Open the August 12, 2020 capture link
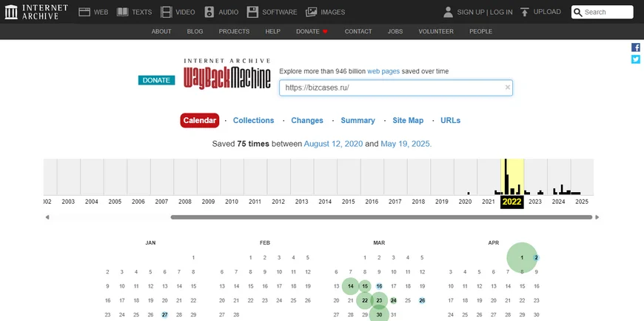Image resolution: width=644 pixels, height=321 pixels. point(334,144)
